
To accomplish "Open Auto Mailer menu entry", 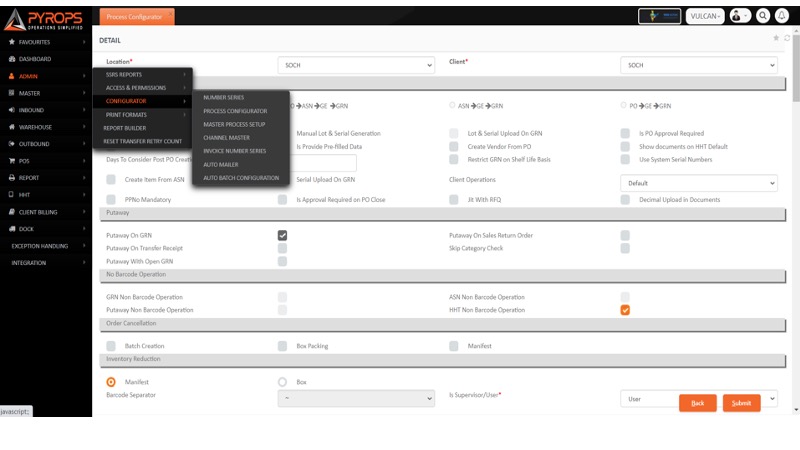I will [221, 165].
